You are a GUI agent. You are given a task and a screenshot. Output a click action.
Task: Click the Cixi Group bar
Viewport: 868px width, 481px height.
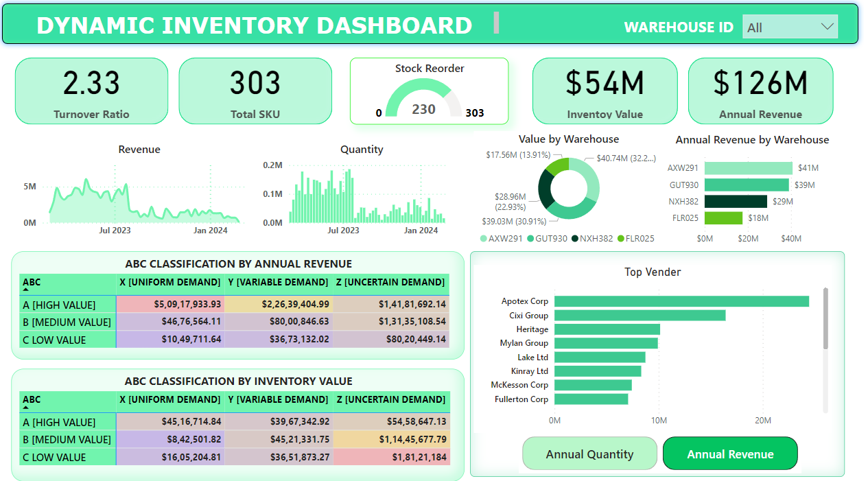640,316
